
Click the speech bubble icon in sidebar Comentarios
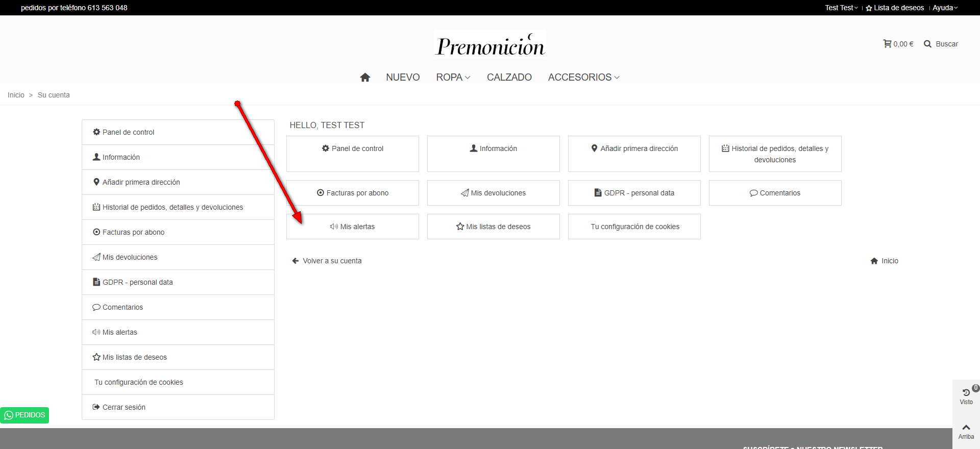(x=96, y=307)
